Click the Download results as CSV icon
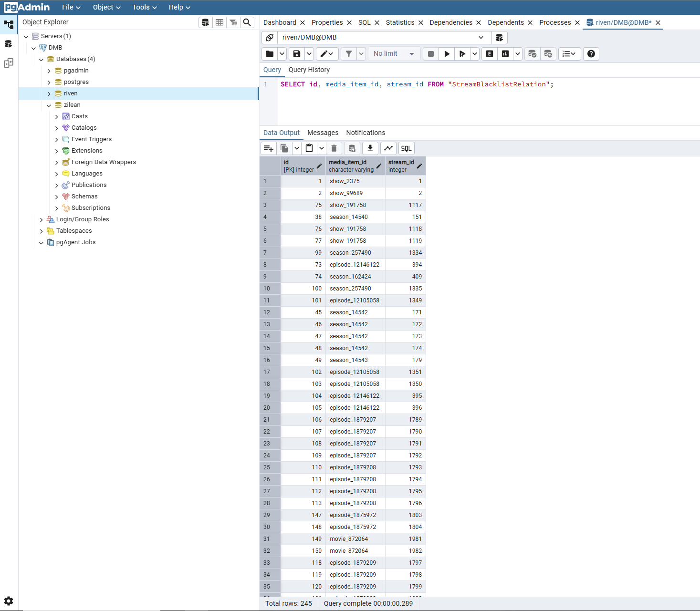Image resolution: width=700 pixels, height=611 pixels. coord(370,148)
